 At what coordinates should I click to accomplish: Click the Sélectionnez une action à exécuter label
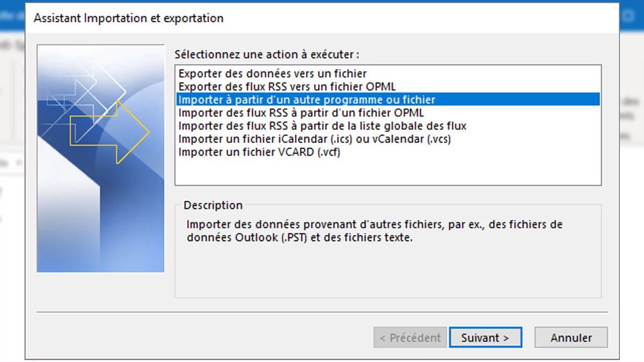pyautogui.click(x=267, y=55)
